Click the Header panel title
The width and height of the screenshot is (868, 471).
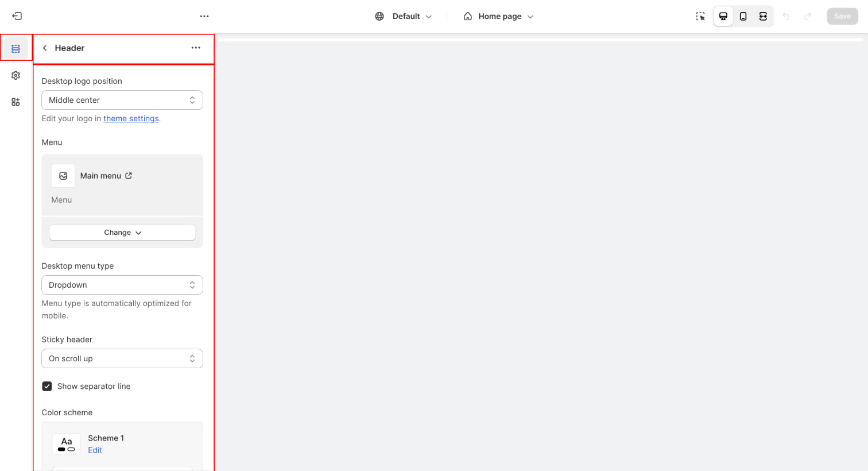pyautogui.click(x=69, y=48)
